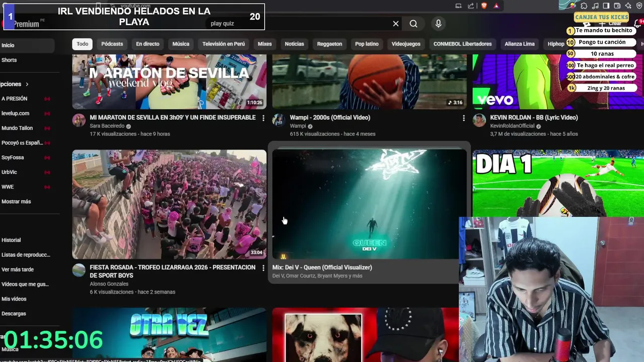This screenshot has width=644, height=362.
Task: Open options menu for Maratón de Sevilla video
Action: tap(263, 118)
